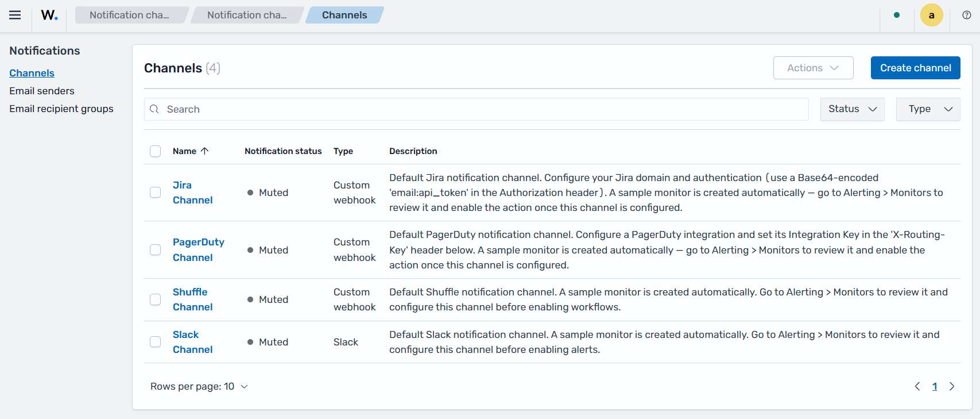Screen dimensions: 980x419
Task: Sort by Name column arrow
Action: pyautogui.click(x=204, y=151)
